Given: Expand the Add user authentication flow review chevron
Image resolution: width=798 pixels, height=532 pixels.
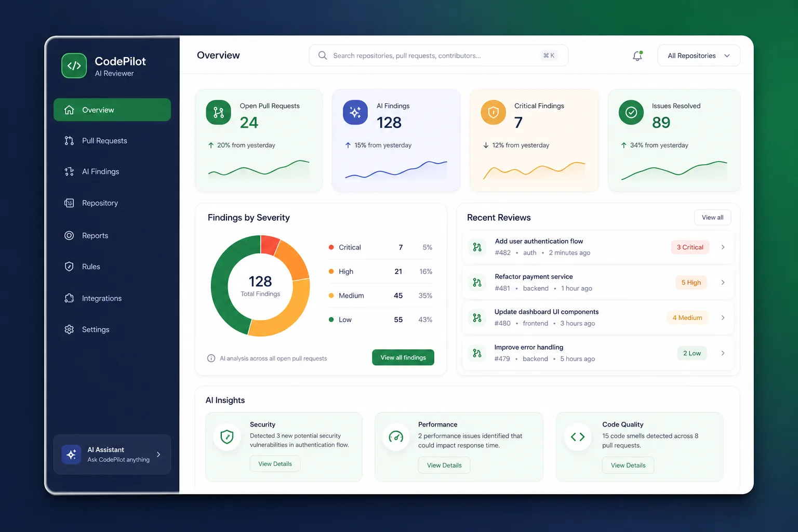Looking at the screenshot, I should pos(723,247).
